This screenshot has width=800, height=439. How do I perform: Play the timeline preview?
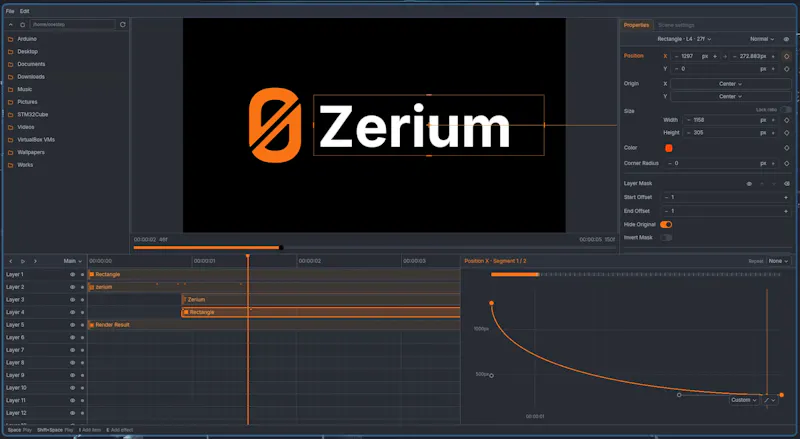(x=23, y=261)
